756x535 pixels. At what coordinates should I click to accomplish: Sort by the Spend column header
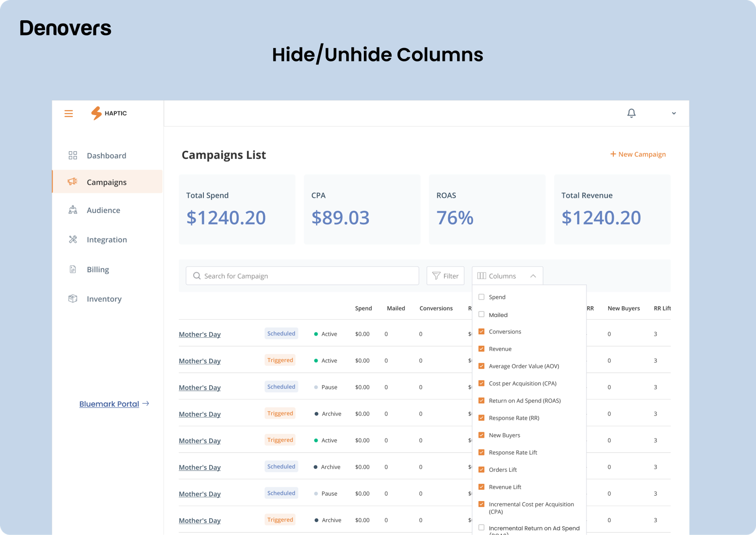point(363,308)
